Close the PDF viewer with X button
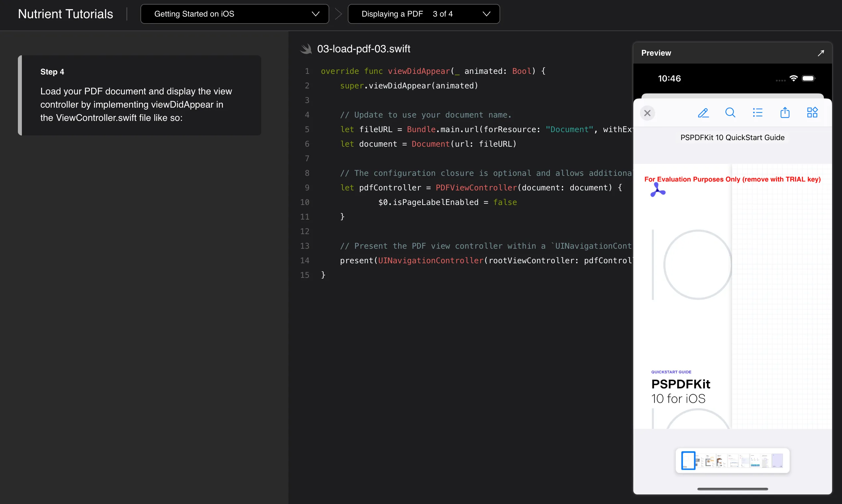The image size is (842, 504). 647,113
